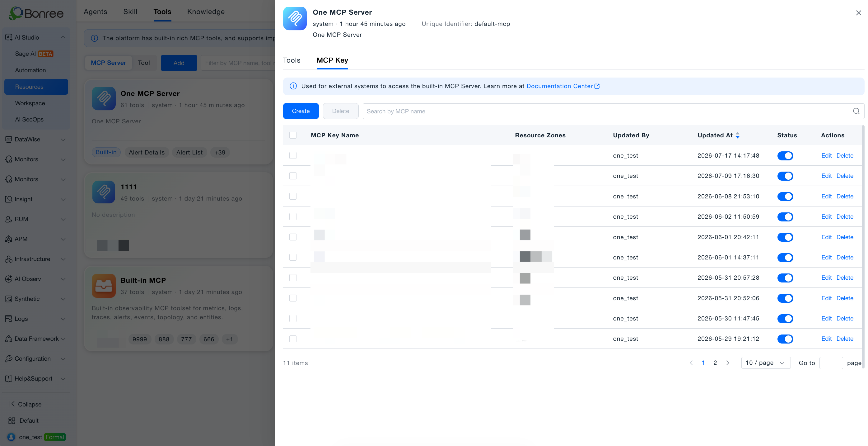
Task: Go to next page arrow
Action: click(727, 363)
